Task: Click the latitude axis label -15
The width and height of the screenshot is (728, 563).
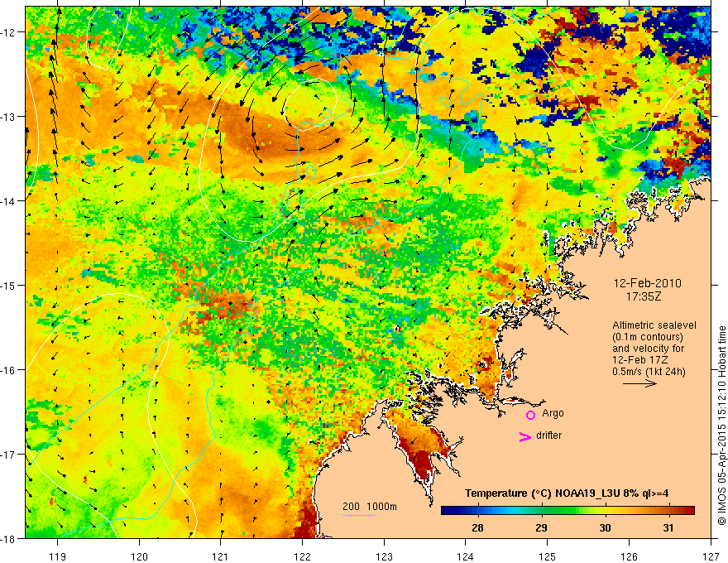Action: click(8, 285)
